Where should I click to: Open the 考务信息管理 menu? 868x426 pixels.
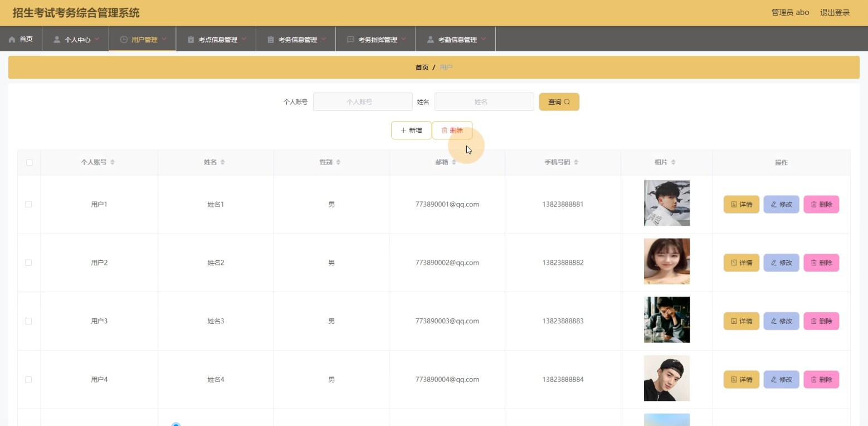pyautogui.click(x=297, y=40)
